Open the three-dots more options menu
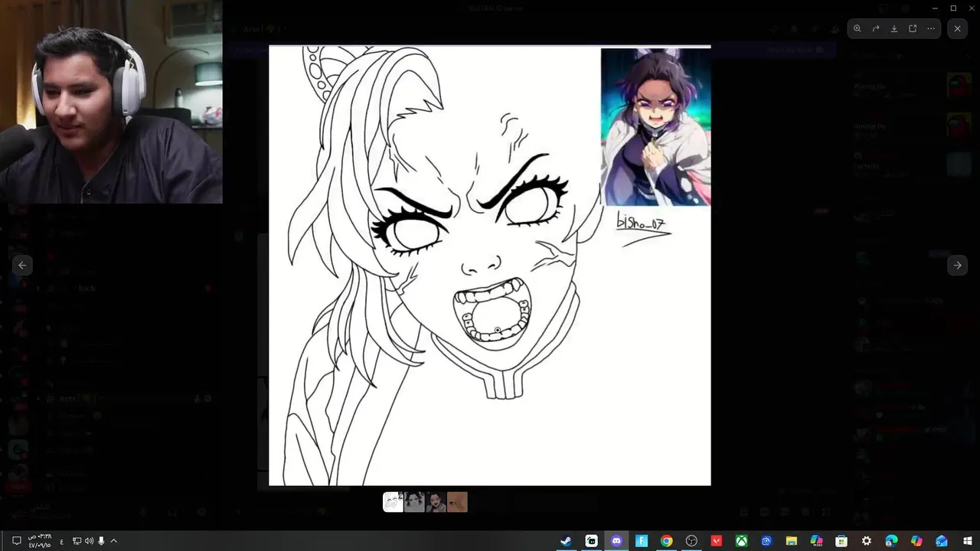Screen dimensions: 980x551 click(x=931, y=28)
